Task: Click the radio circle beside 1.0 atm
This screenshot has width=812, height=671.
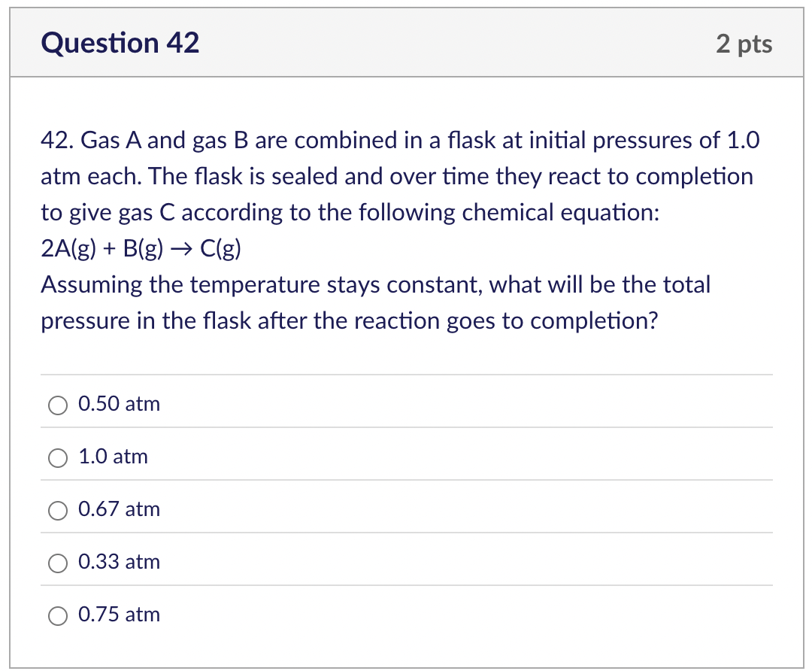Action: (x=57, y=457)
